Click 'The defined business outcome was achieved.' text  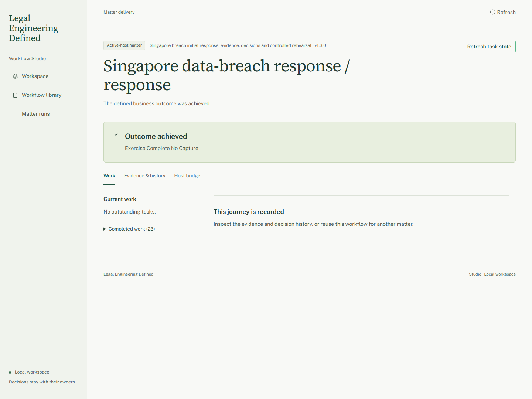point(157,104)
